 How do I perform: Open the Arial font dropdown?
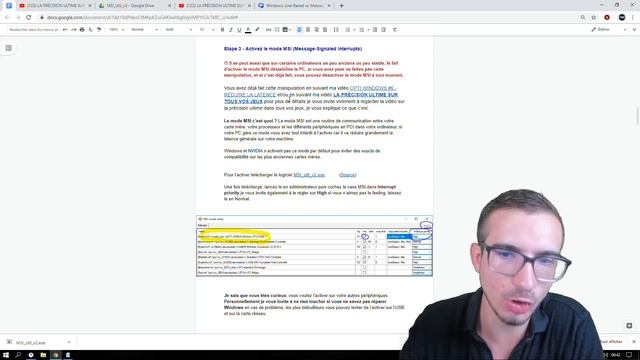tap(178, 30)
